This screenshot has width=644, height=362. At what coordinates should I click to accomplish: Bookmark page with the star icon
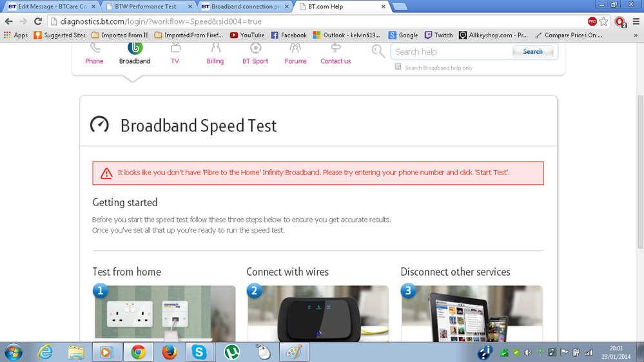point(603,21)
